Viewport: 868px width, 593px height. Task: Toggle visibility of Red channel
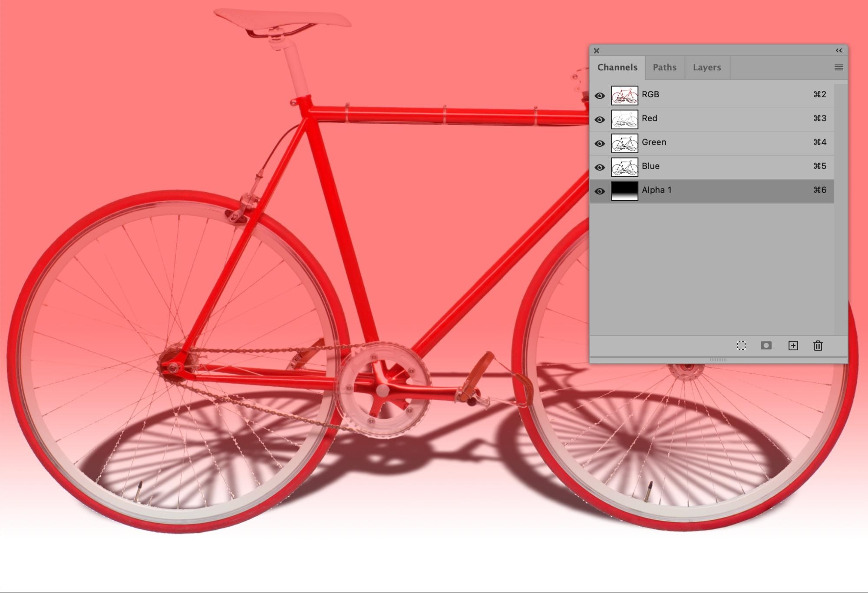pos(600,119)
